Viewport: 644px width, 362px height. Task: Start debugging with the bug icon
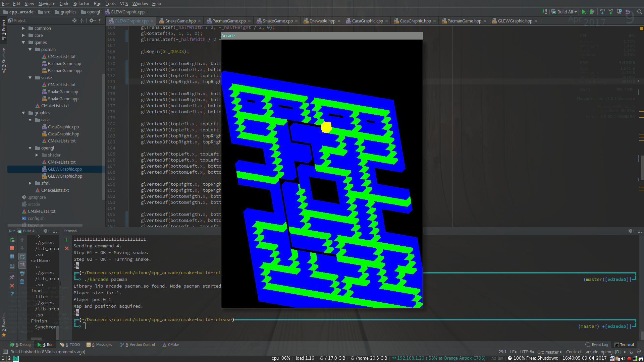pos(592,12)
